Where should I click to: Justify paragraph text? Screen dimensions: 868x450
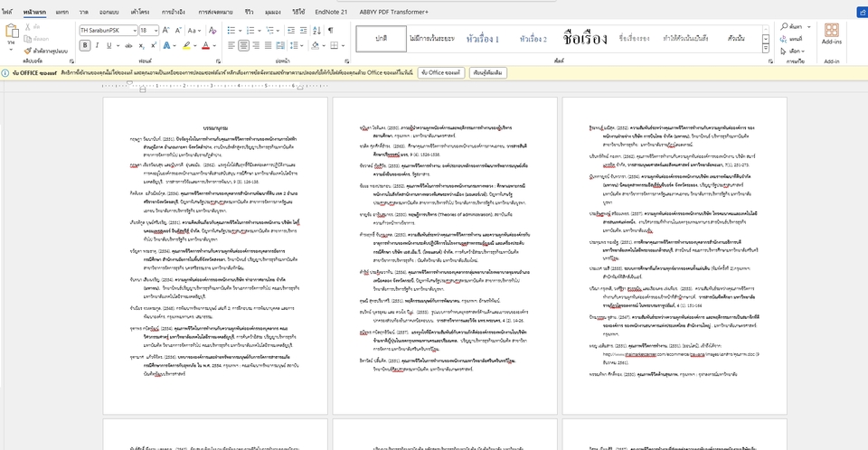click(268, 45)
